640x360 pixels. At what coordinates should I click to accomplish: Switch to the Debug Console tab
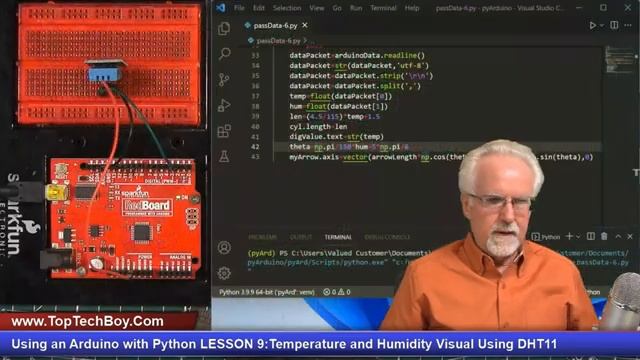click(x=387, y=237)
